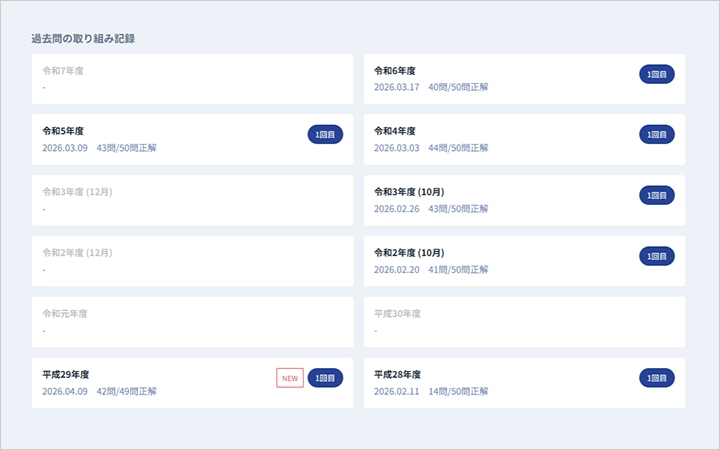
Task: Open the 平成30年度 card
Action: tap(524, 322)
